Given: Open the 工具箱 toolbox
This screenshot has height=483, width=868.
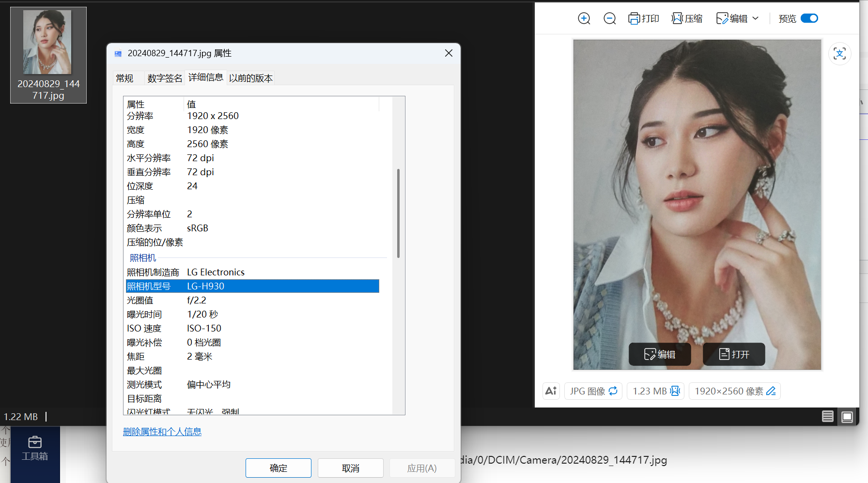Looking at the screenshot, I should coord(35,449).
